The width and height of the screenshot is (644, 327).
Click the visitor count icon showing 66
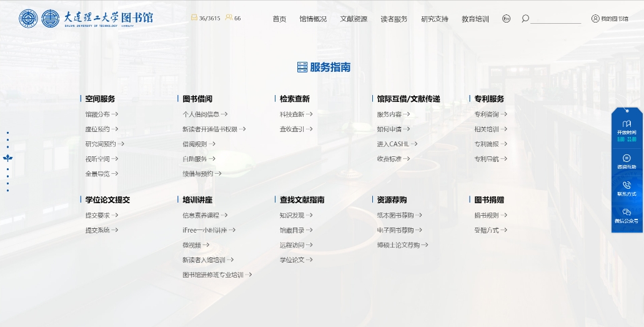[229, 18]
